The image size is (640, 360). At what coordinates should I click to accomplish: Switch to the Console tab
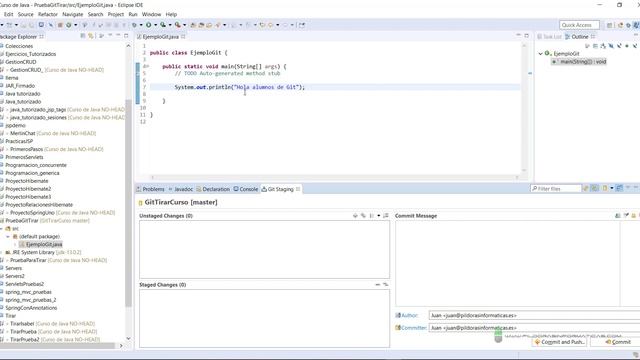(x=246, y=189)
